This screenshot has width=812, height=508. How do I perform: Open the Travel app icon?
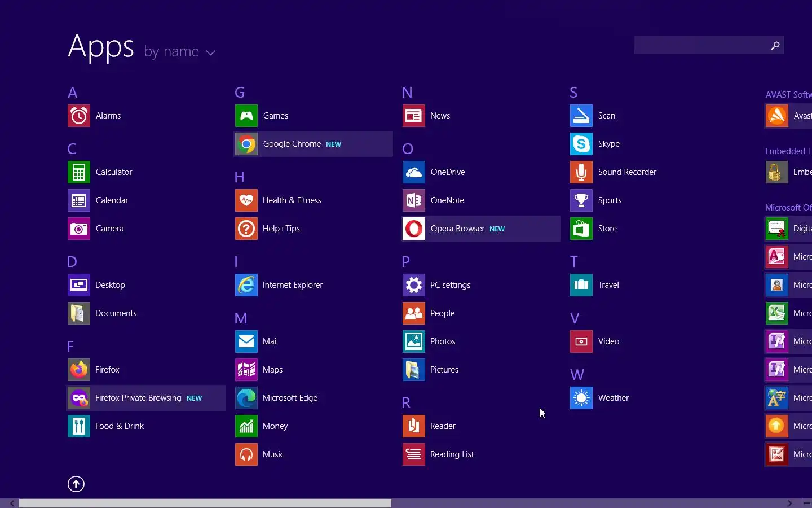tap(581, 285)
